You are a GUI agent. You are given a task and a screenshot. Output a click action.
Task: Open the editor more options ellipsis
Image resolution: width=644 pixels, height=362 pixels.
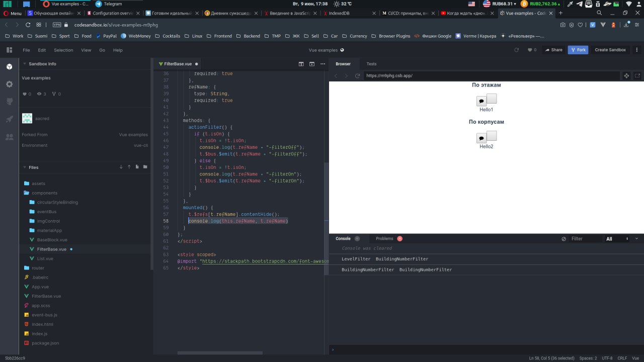[323, 64]
